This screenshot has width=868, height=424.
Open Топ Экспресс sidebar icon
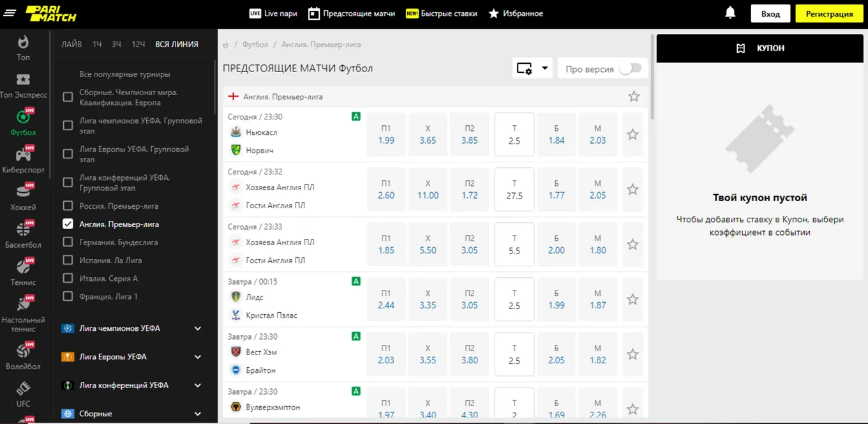23,80
